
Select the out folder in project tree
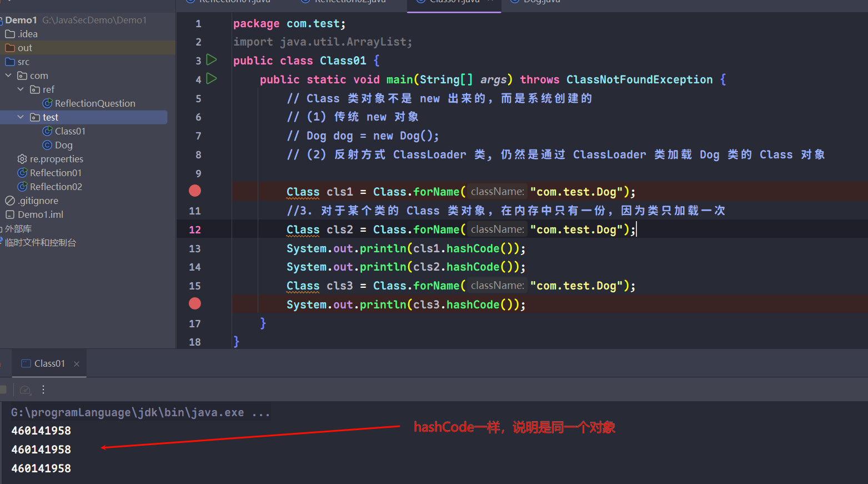click(24, 48)
